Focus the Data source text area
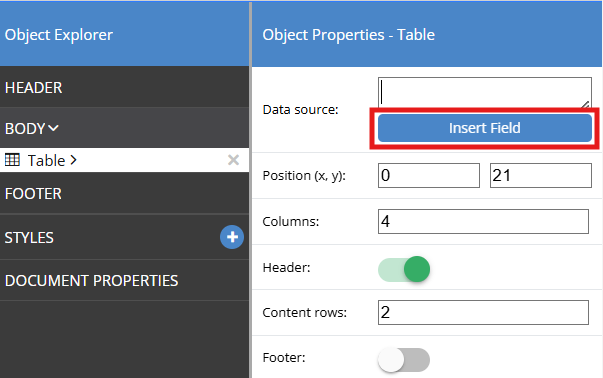Viewport: 603px width, 378px height. coord(485,92)
